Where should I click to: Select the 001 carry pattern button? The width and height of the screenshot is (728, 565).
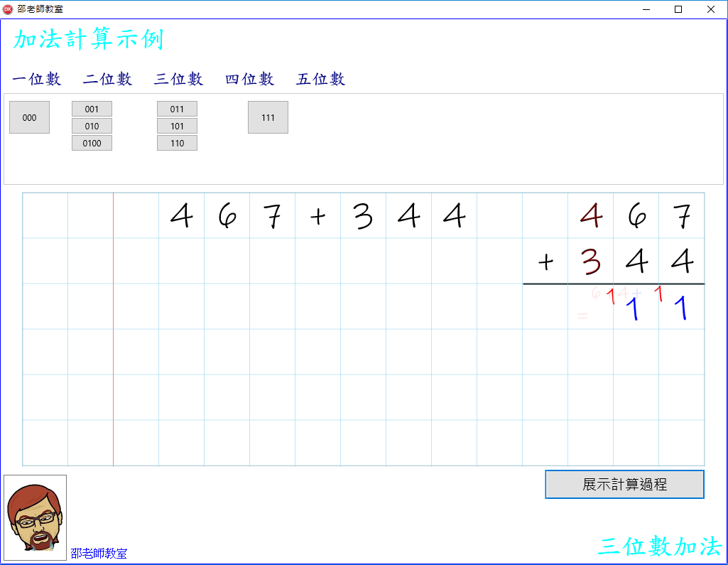click(x=92, y=109)
